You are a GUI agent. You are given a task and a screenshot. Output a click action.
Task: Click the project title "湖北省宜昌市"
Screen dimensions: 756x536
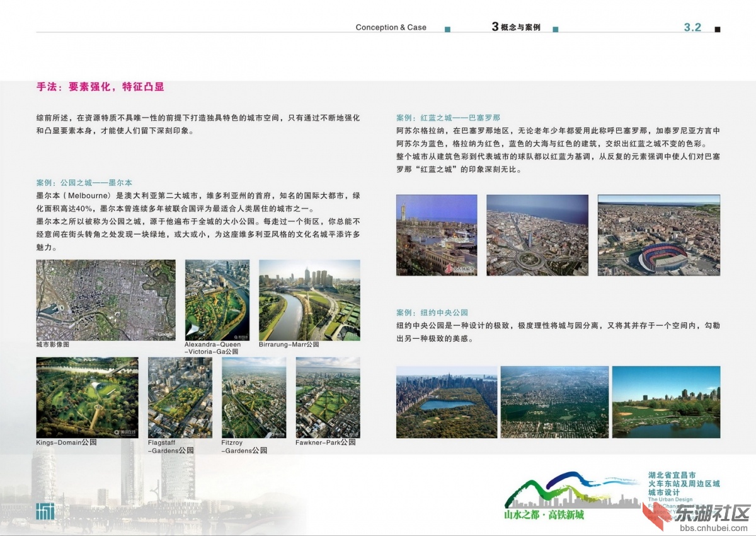pos(672,475)
